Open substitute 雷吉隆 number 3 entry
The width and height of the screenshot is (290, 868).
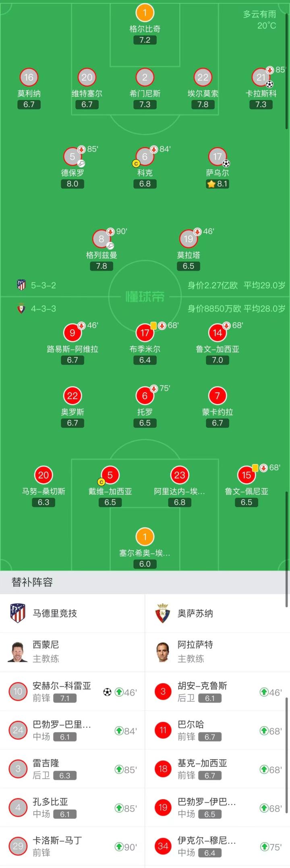pyautogui.click(x=72, y=769)
